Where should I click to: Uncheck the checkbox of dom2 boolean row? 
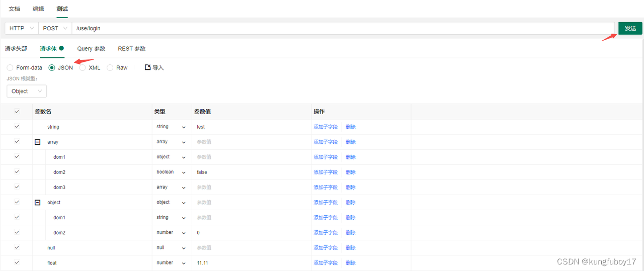[x=17, y=172]
